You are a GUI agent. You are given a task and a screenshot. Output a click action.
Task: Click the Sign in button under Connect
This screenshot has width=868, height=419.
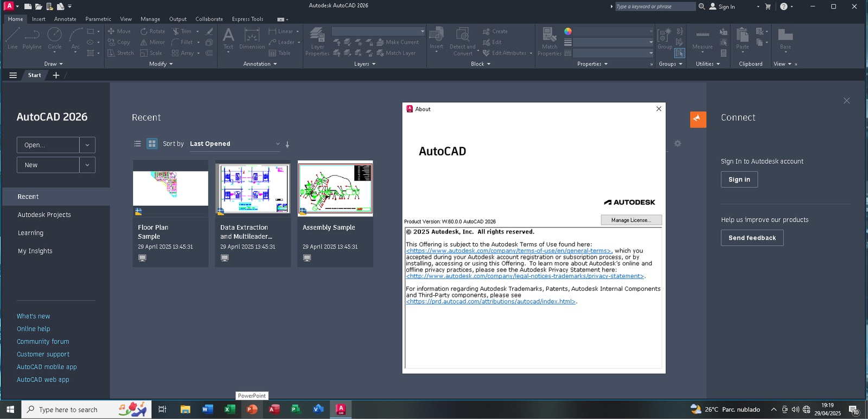click(739, 180)
